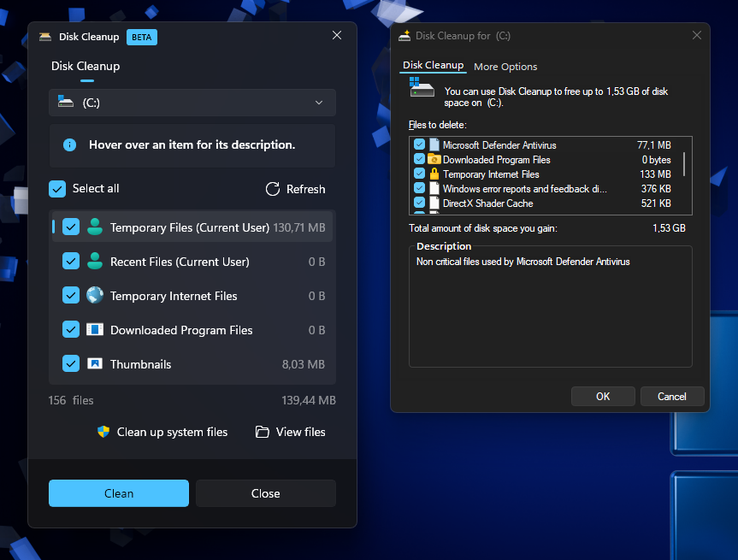
Task: Open View files
Action: 291,432
